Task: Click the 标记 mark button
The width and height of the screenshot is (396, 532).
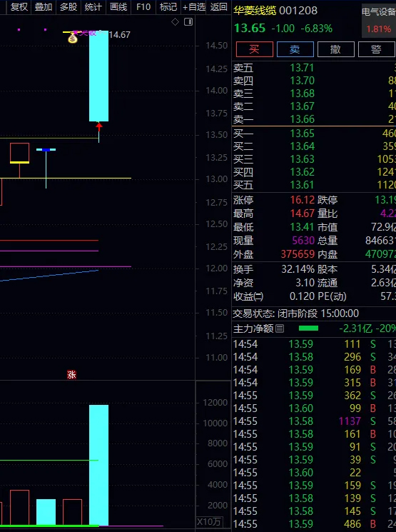Action: coord(168,7)
